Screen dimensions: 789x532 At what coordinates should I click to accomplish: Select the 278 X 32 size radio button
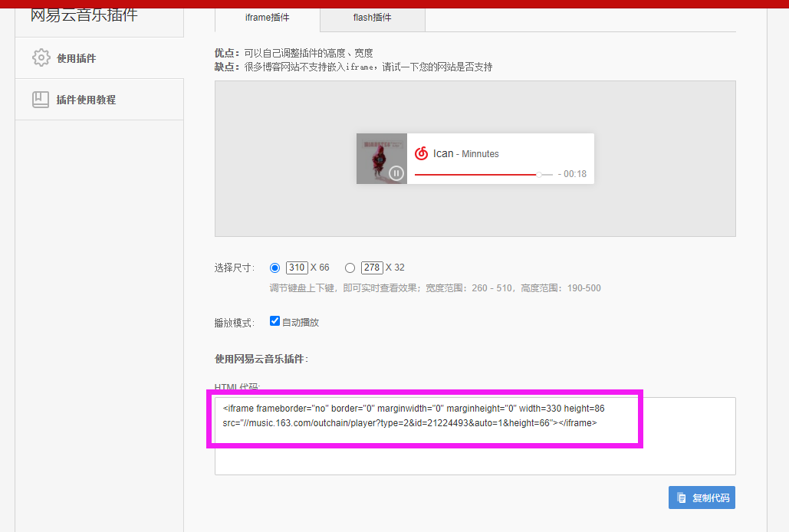tap(350, 268)
